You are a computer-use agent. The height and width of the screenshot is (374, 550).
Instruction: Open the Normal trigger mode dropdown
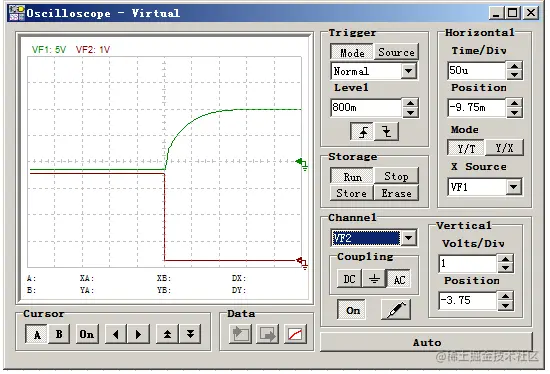[408, 71]
